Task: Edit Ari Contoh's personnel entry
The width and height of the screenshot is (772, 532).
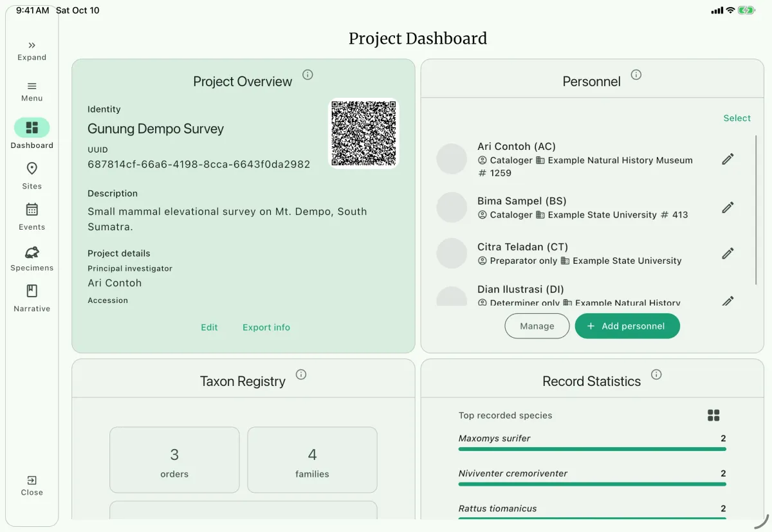Action: (x=728, y=159)
